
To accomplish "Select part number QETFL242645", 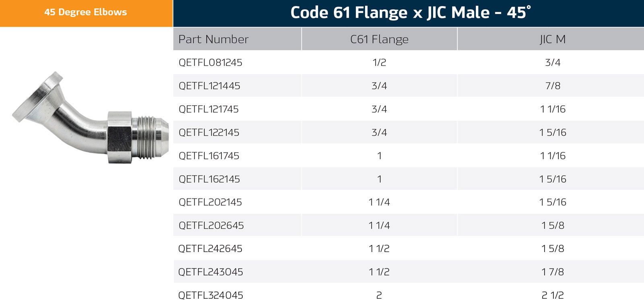I will pos(210,249).
